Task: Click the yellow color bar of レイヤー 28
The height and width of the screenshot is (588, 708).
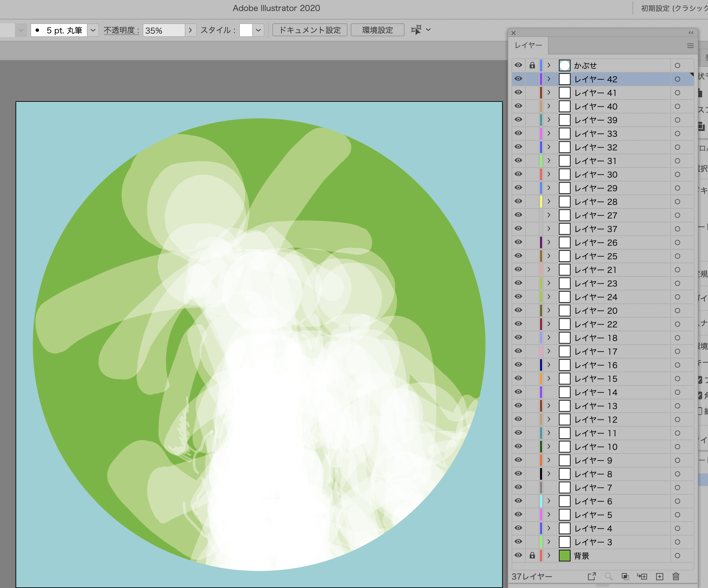Action: (x=541, y=202)
